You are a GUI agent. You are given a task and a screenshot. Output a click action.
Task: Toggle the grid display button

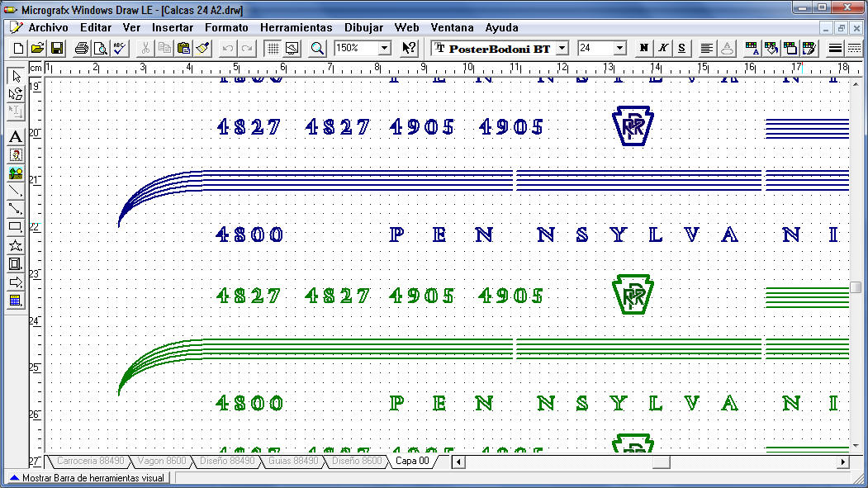(273, 48)
